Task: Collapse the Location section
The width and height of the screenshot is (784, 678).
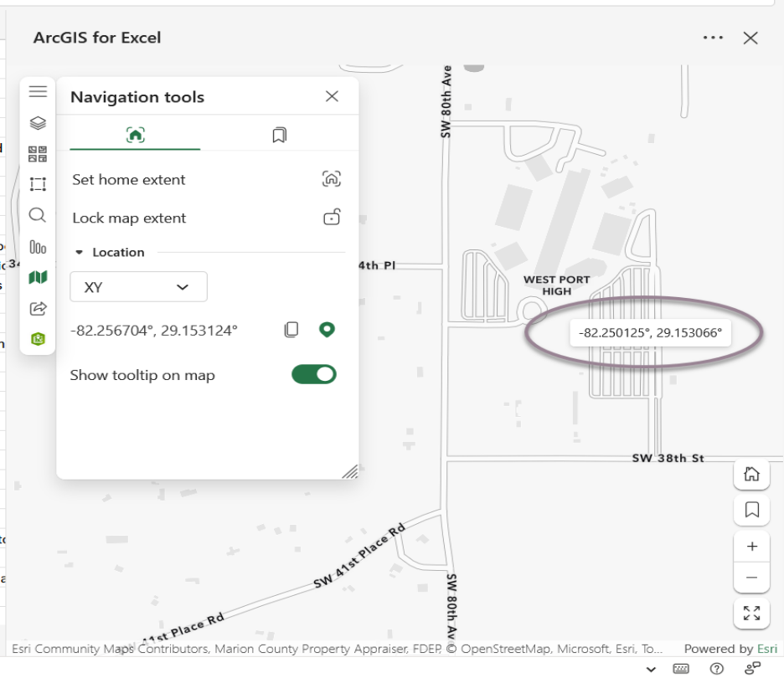Action: click(x=79, y=252)
